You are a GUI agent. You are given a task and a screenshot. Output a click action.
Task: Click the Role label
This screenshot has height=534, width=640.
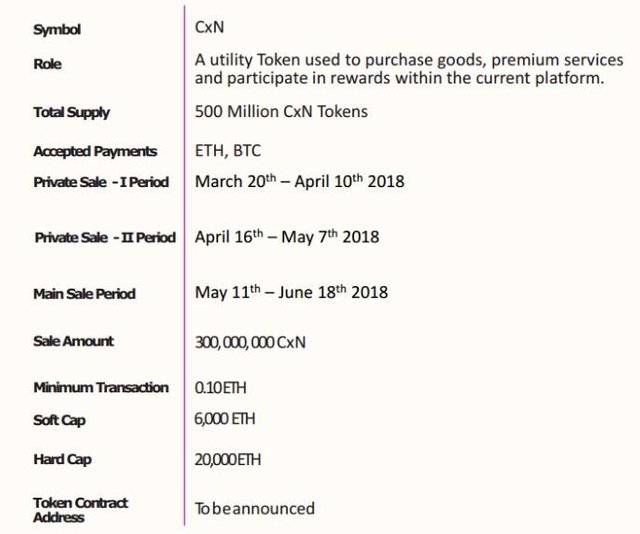[x=47, y=64]
